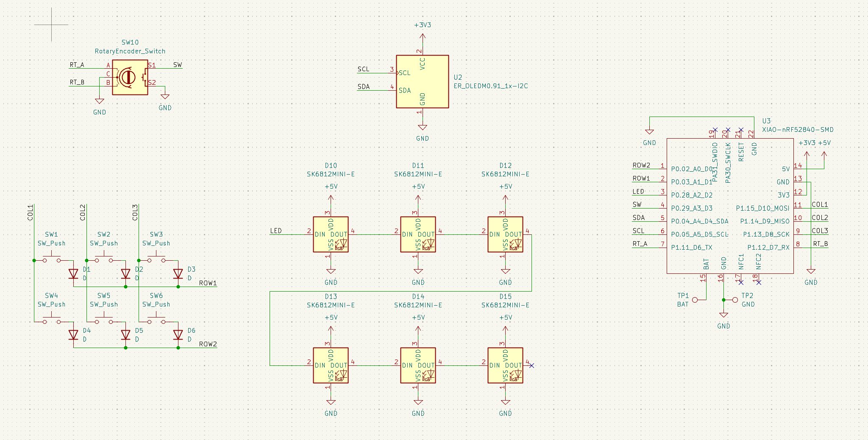Select the SW3 push button symbol

pyautogui.click(x=156, y=258)
